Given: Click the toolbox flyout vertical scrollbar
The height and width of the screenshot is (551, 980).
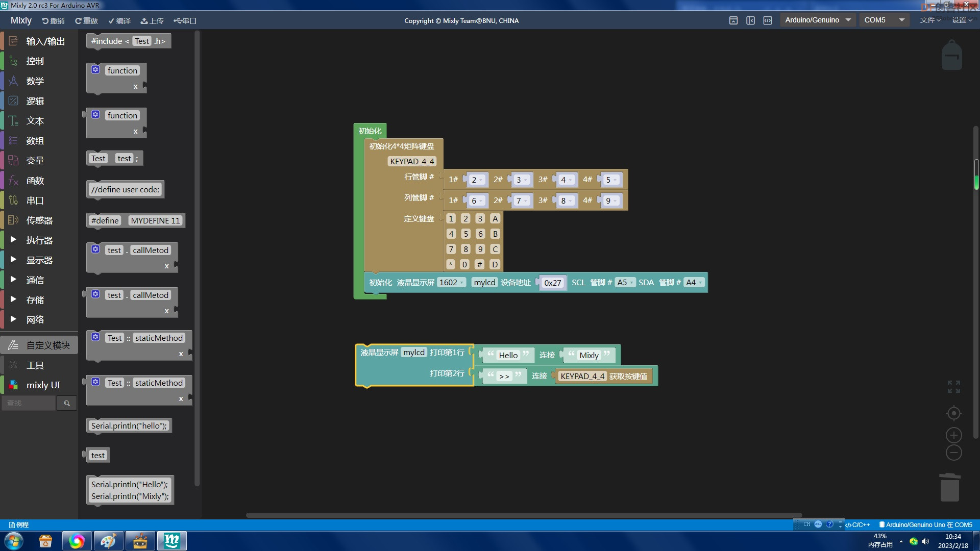Looking at the screenshot, I should [197, 258].
